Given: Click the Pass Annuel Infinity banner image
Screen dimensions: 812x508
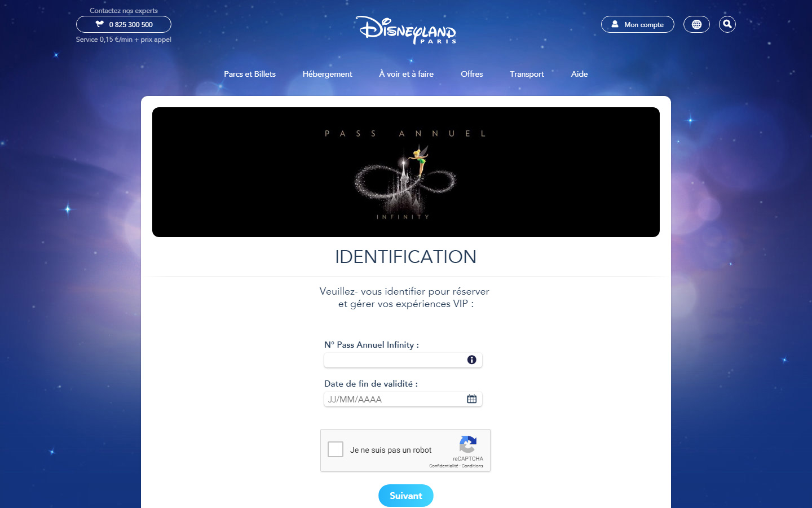Looking at the screenshot, I should [x=406, y=172].
